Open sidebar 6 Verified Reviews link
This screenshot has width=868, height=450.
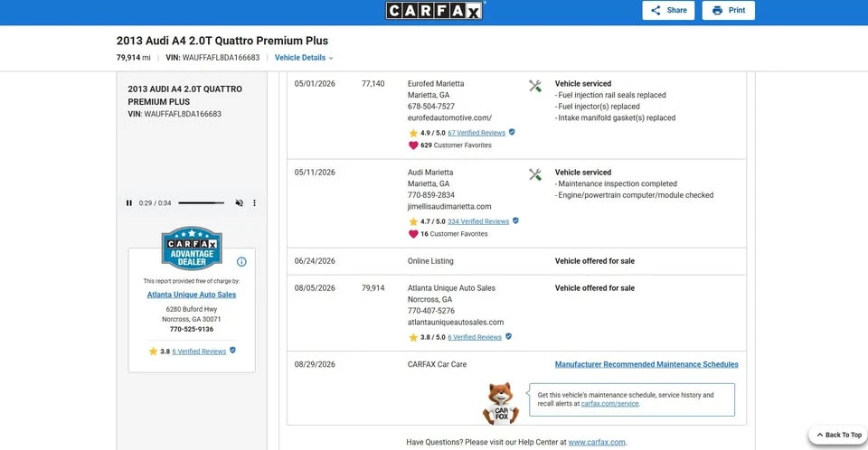pos(199,352)
